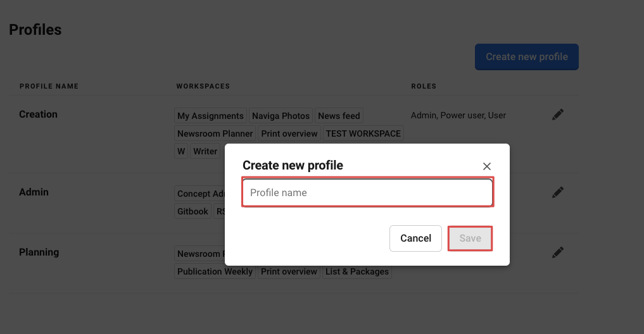Click the ROLES column header
644x334 pixels.
(x=424, y=86)
